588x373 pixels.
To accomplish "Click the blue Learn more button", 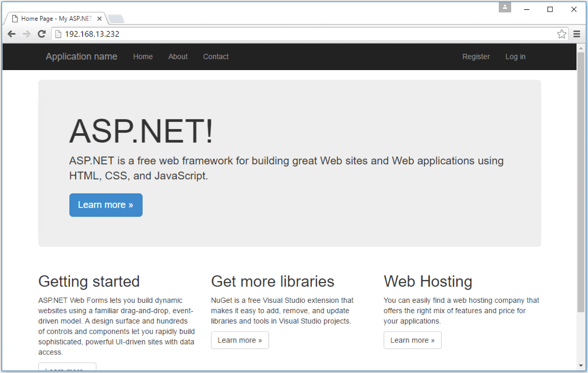I will click(x=106, y=205).
